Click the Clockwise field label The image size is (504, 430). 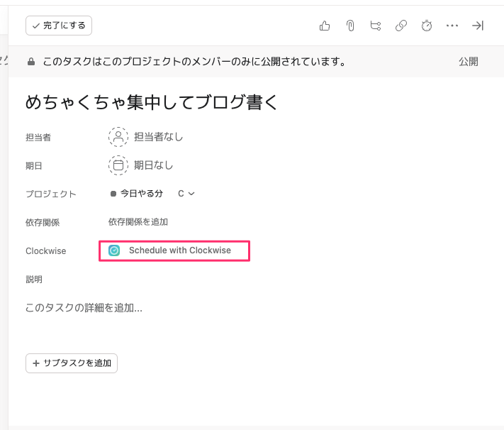tap(45, 250)
